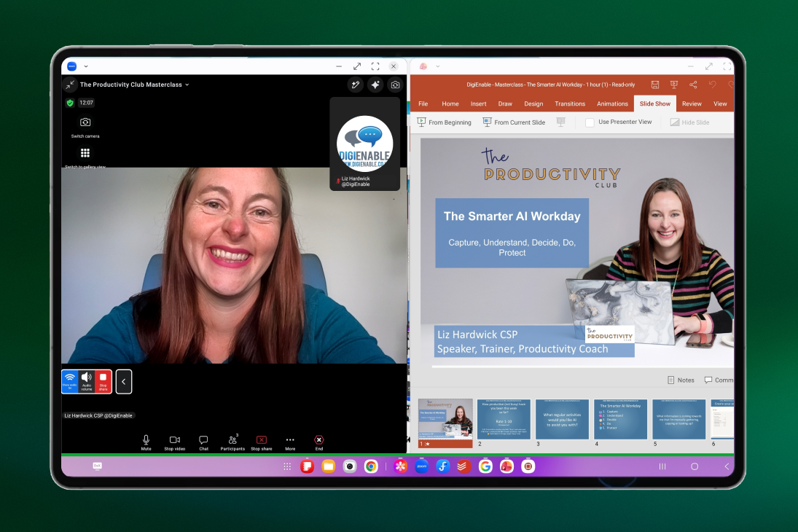Screen dimensions: 798x532
Task: Select slide 3 thumbnail in PowerPoint
Action: point(563,419)
